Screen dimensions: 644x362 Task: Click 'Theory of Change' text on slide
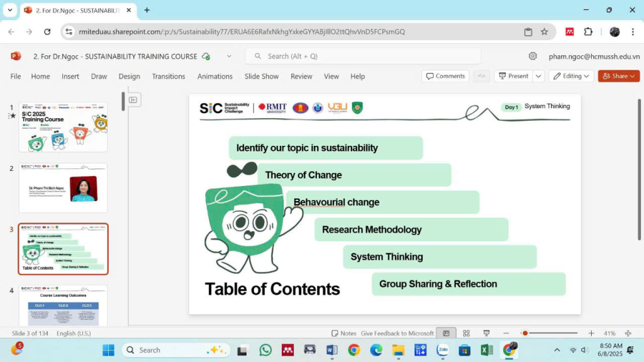click(303, 175)
